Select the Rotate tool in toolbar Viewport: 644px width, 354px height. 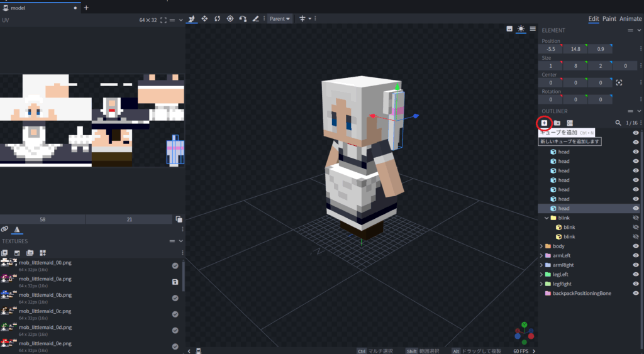point(217,19)
